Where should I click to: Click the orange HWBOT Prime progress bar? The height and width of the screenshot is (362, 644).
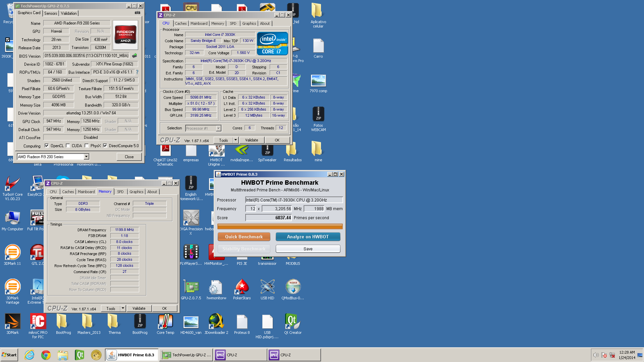tap(280, 227)
